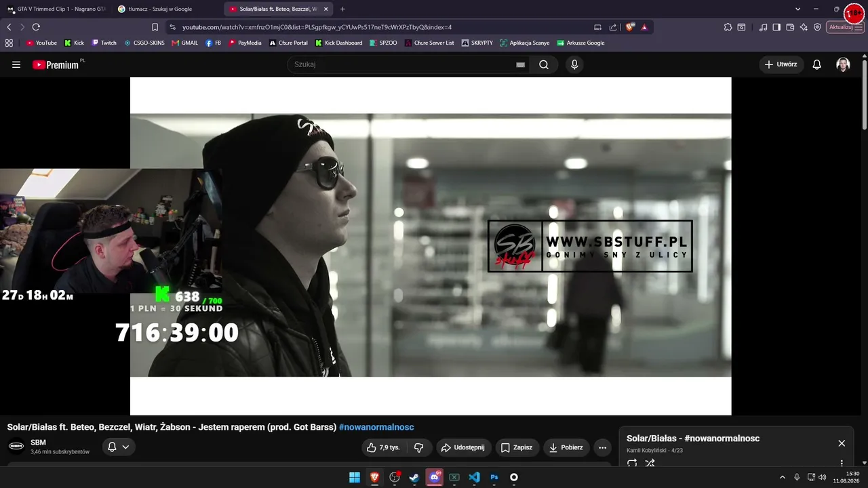This screenshot has width=868, height=488.
Task: Open the CSGO-SKINS bookmark
Action: (x=144, y=43)
